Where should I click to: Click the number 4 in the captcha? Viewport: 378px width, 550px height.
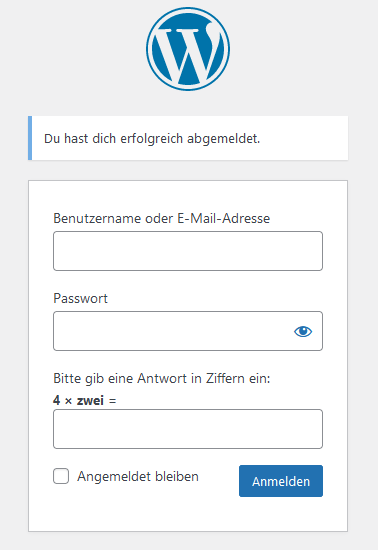[56, 400]
